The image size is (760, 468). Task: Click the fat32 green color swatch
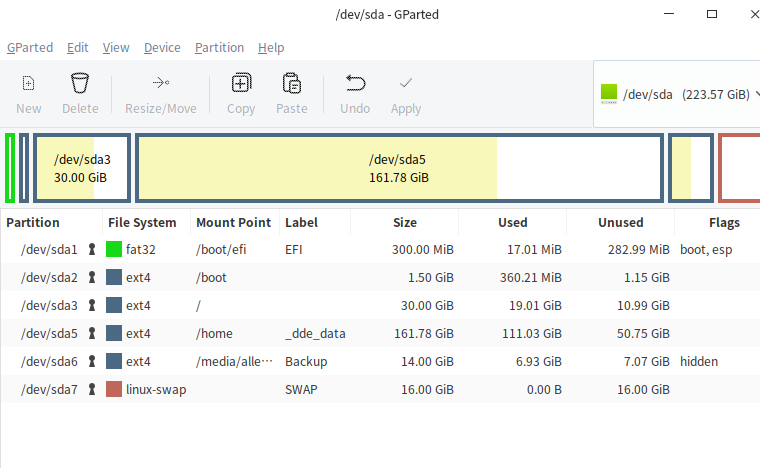coord(114,249)
